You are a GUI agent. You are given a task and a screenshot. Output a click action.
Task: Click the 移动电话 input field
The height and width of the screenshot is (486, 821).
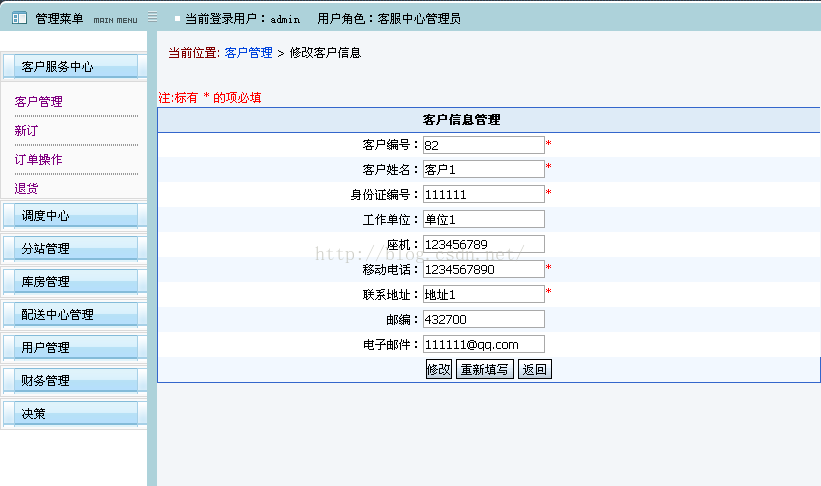pos(484,269)
